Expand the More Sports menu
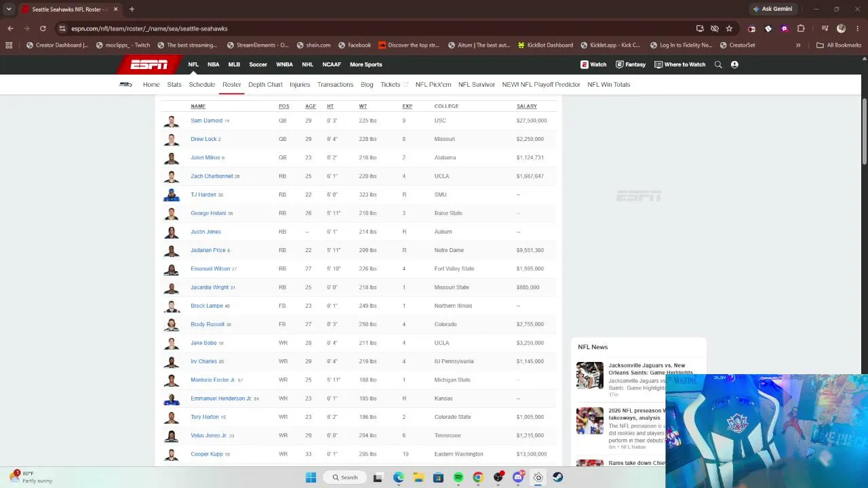 (366, 64)
